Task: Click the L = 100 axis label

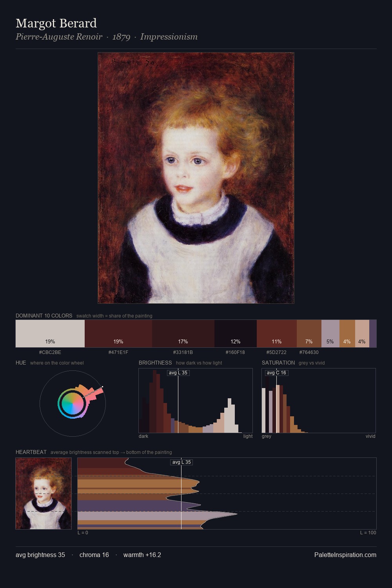Action: click(368, 533)
